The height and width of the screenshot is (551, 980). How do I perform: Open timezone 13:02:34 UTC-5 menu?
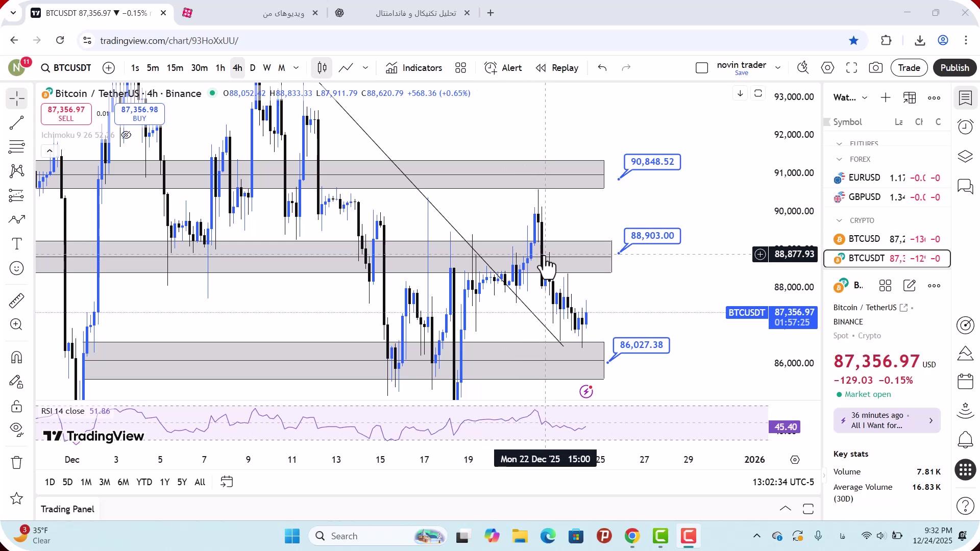pos(783,482)
